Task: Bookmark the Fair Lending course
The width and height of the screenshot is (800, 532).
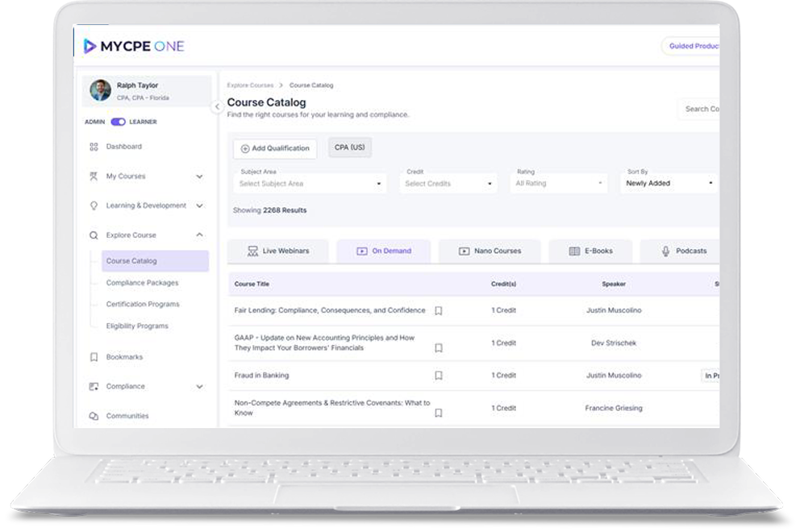Action: pyautogui.click(x=438, y=311)
